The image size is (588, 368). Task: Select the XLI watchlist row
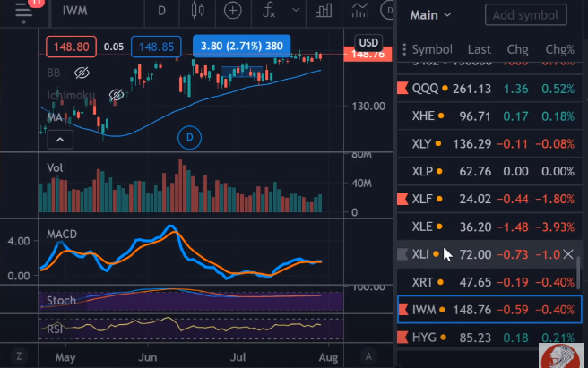click(x=489, y=254)
